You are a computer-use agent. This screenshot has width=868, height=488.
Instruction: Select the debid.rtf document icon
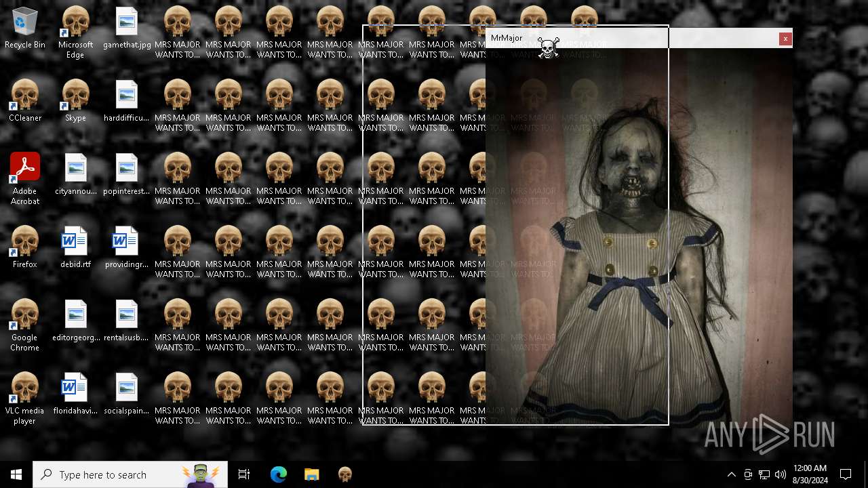click(75, 247)
